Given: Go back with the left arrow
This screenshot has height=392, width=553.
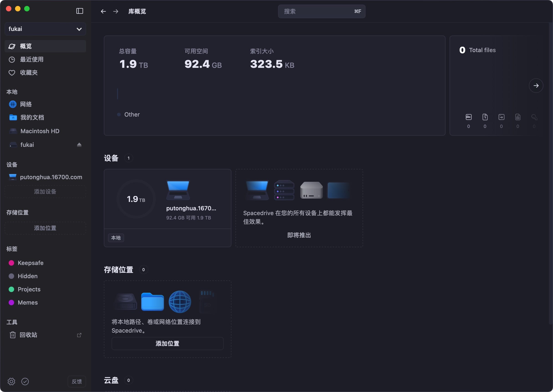Looking at the screenshot, I should pos(103,11).
